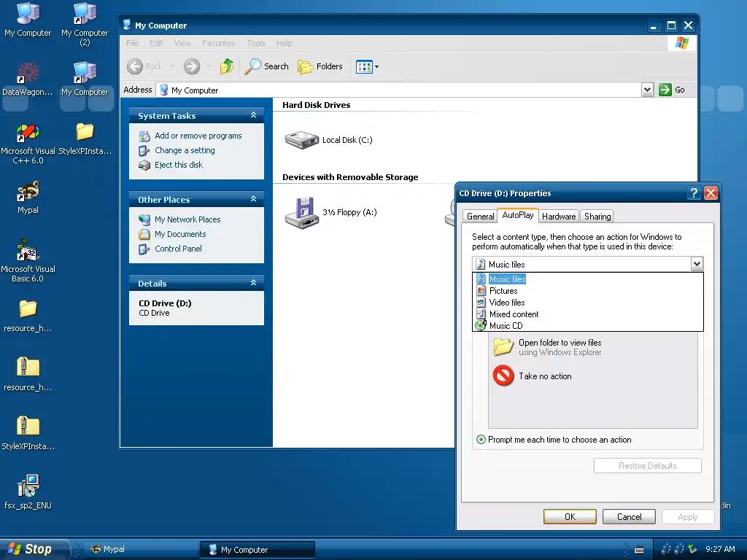This screenshot has width=747, height=560.
Task: Switch to the Sharing tab
Action: click(x=597, y=216)
